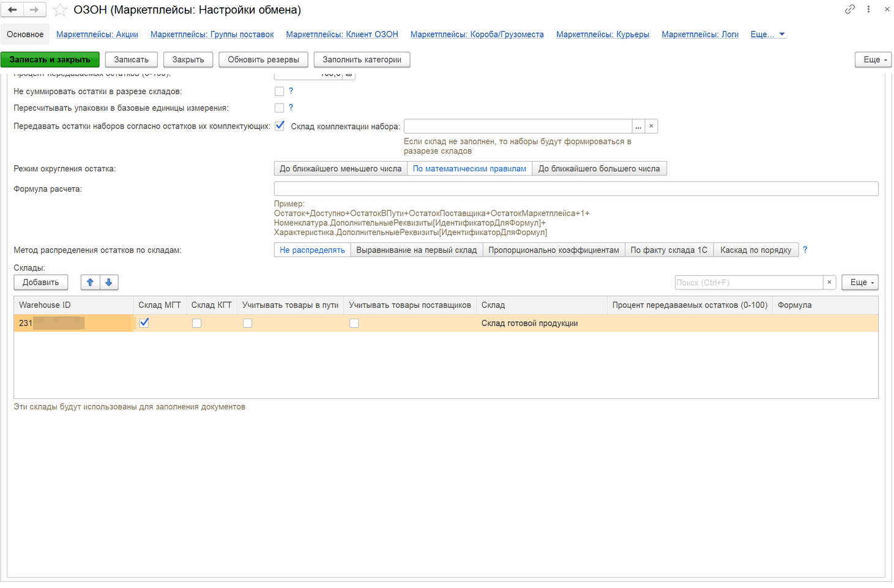Select До ближайшего большего числа rounding
Viewport: 894px width, 588px height.
pyautogui.click(x=599, y=168)
